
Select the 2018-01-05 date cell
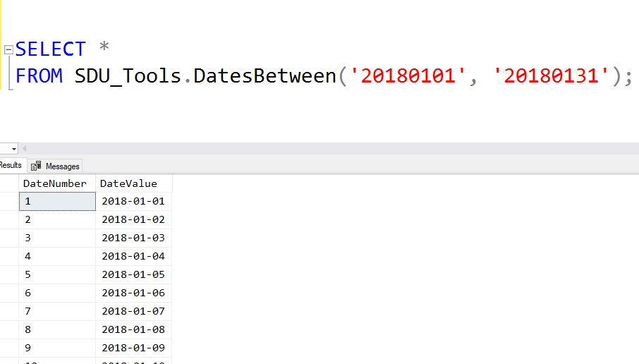click(134, 274)
